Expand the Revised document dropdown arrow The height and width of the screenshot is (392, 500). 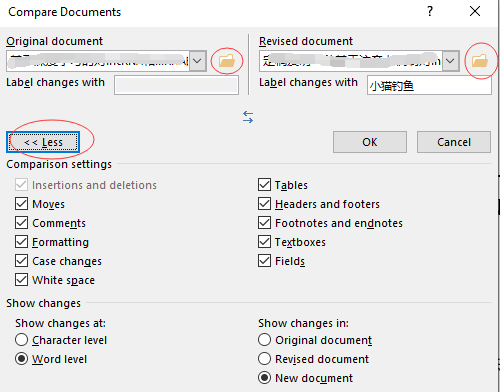tap(450, 61)
